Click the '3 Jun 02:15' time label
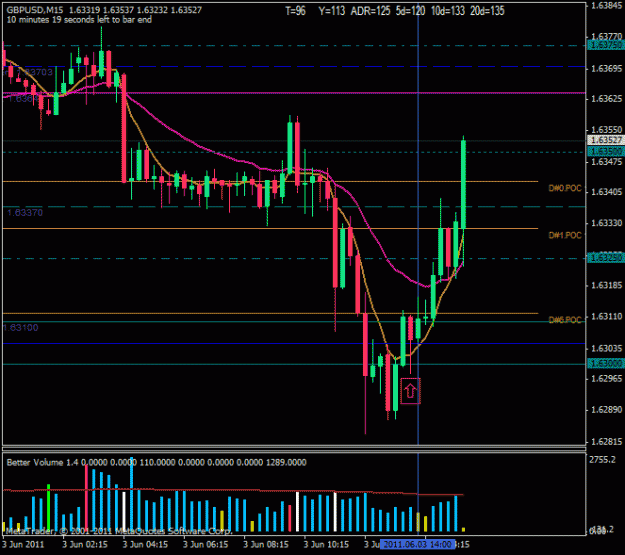The width and height of the screenshot is (625, 555). pyautogui.click(x=85, y=544)
